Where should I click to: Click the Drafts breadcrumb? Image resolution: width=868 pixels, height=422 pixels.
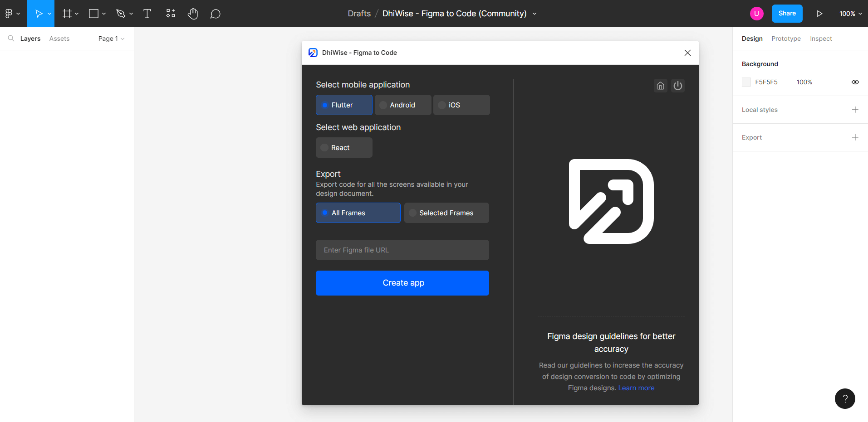[359, 14]
